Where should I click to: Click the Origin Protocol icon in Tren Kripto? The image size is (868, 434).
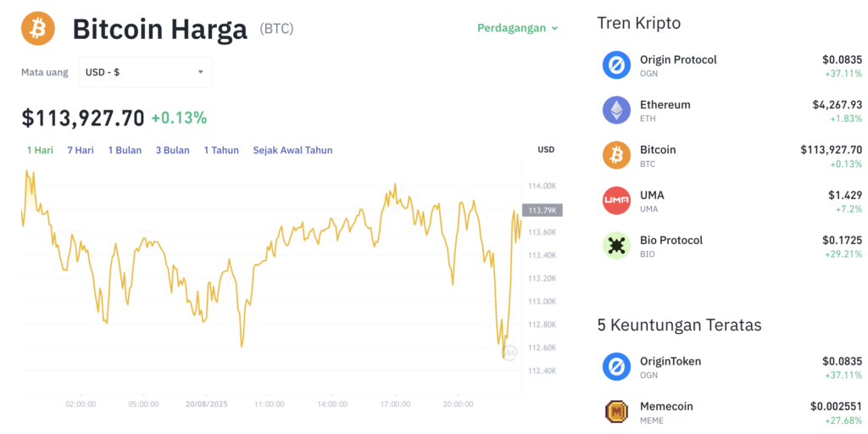pyautogui.click(x=616, y=65)
